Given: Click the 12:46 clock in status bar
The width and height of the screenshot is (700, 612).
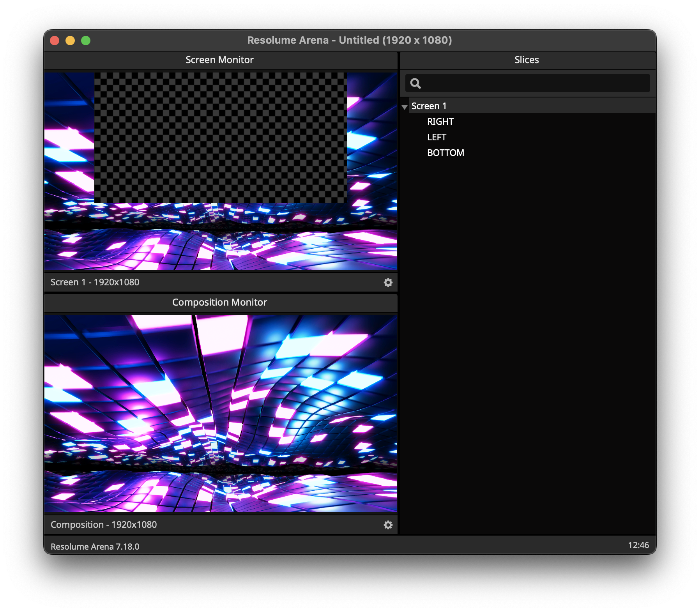Looking at the screenshot, I should (638, 545).
